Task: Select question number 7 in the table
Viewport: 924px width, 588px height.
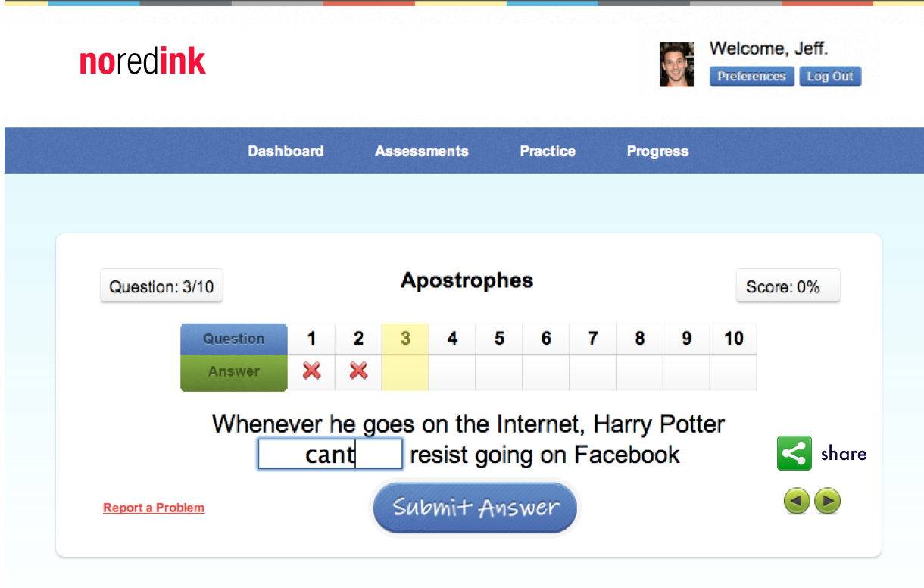Action: click(x=593, y=339)
